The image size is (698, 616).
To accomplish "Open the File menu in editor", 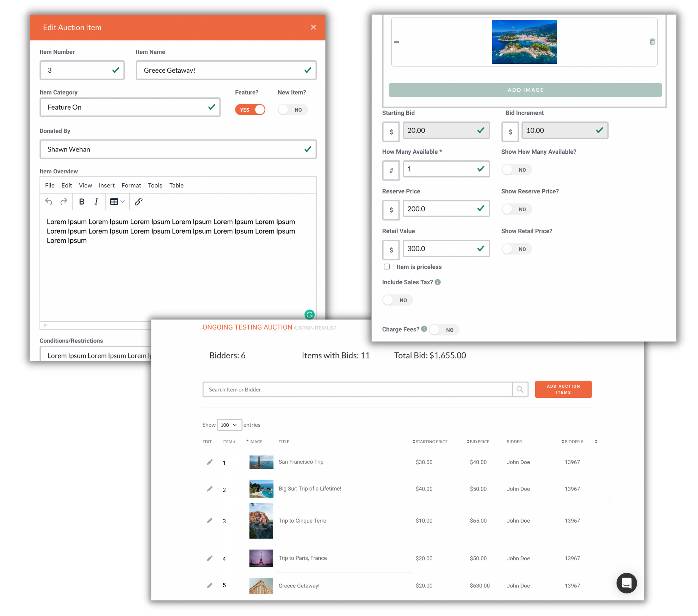I will (50, 185).
